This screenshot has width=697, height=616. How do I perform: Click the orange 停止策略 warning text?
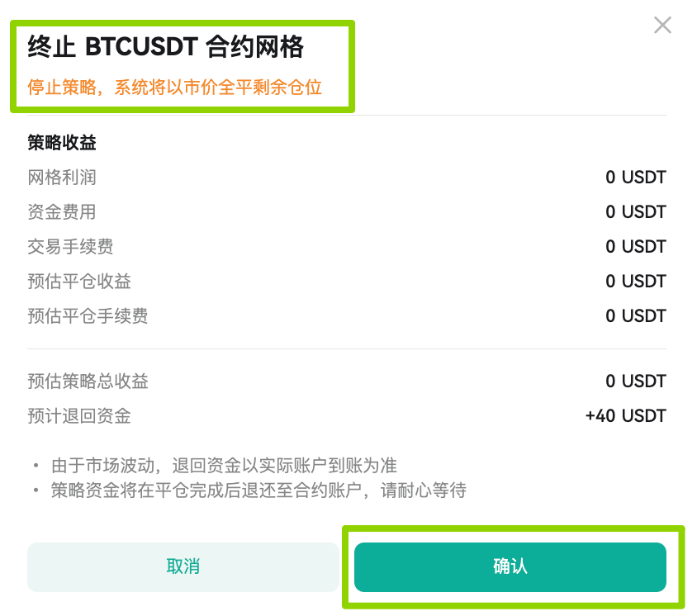point(175,87)
